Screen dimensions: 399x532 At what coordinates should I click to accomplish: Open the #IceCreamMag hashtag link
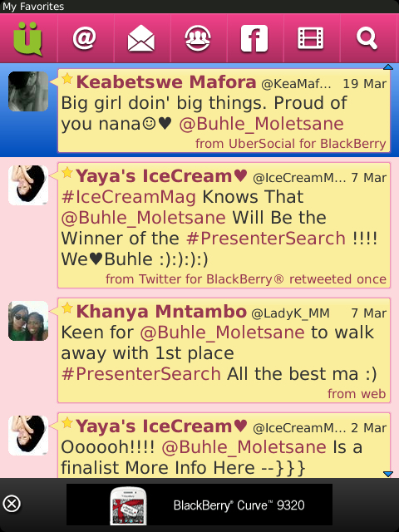pyautogui.click(x=129, y=197)
